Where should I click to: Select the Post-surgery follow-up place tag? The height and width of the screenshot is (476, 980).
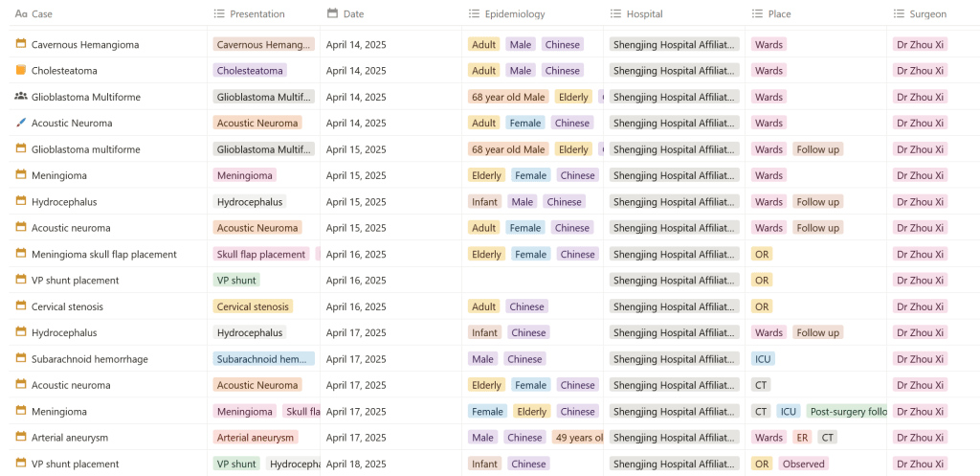[848, 412]
